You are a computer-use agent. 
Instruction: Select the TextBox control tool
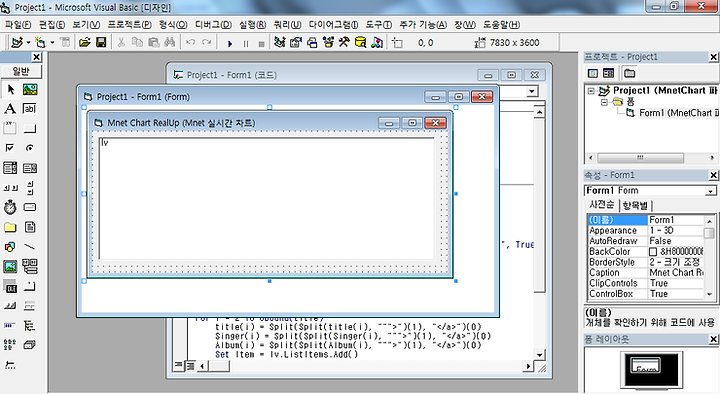(30, 109)
